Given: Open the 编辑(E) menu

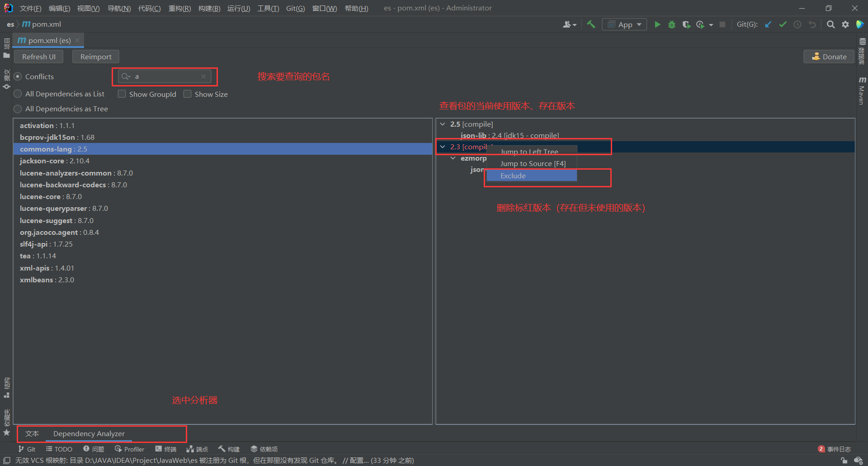Looking at the screenshot, I should coord(59,8).
